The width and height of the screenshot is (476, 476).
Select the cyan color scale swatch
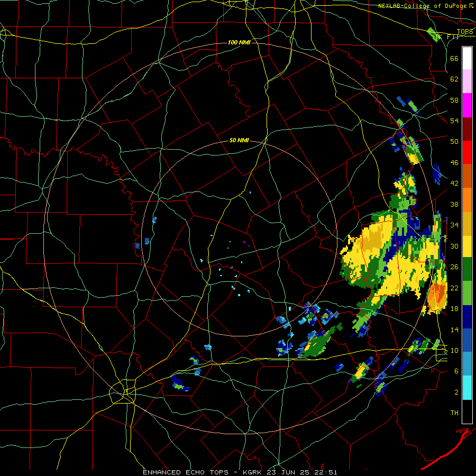(x=467, y=388)
